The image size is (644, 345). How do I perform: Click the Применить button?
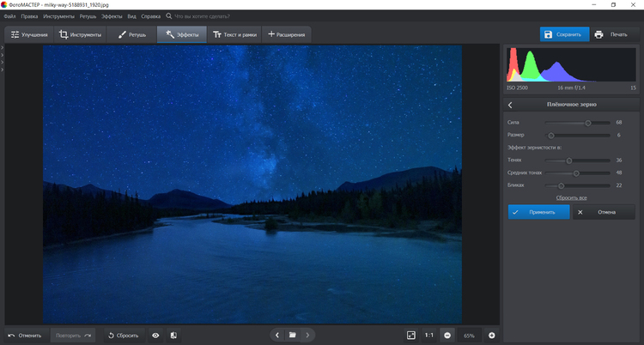538,211
